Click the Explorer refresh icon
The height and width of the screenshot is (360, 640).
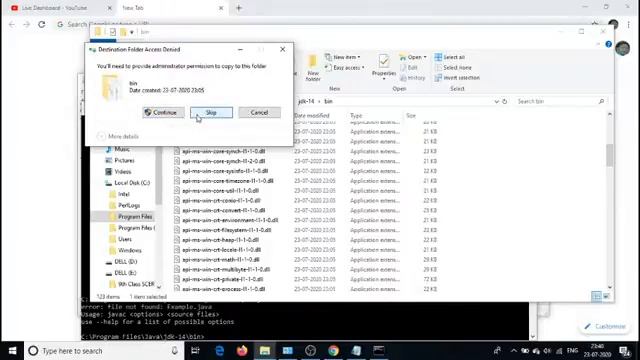coord(504,101)
